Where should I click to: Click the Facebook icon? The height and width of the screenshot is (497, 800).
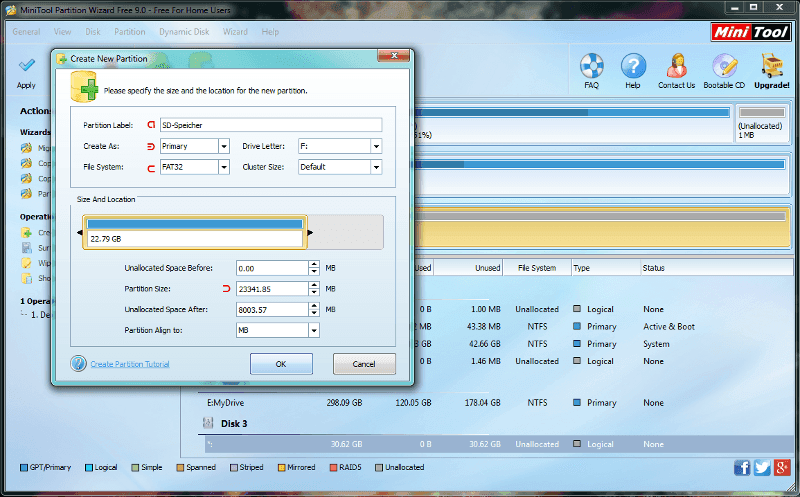coord(742,467)
